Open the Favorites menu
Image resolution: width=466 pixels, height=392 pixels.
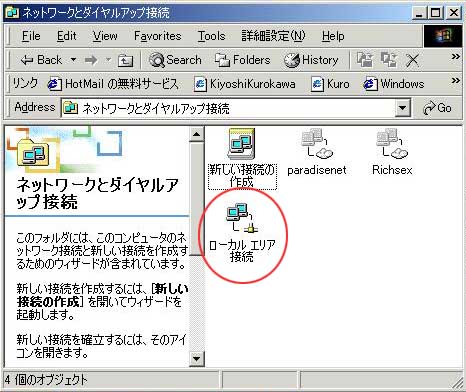pyautogui.click(x=158, y=36)
